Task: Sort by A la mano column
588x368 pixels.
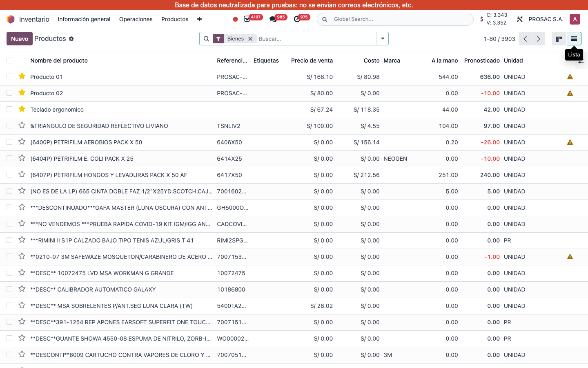Action: tap(445, 61)
